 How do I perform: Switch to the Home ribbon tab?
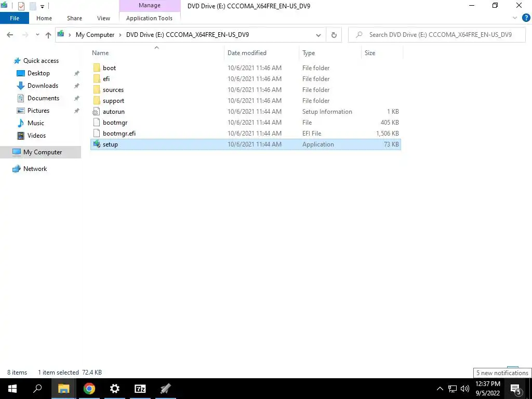point(44,18)
